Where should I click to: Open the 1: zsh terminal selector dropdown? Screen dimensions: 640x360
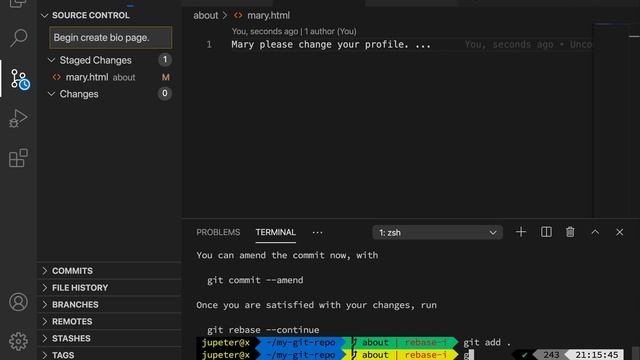coord(437,233)
